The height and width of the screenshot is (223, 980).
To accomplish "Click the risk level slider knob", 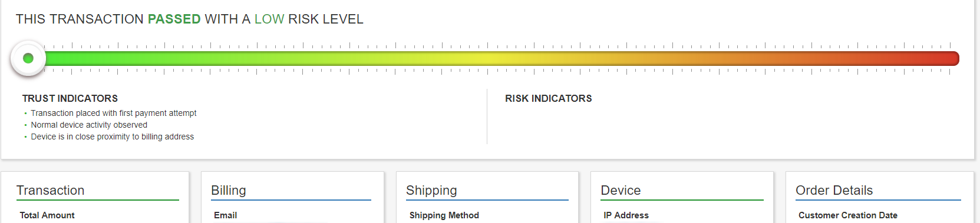I will pyautogui.click(x=28, y=58).
